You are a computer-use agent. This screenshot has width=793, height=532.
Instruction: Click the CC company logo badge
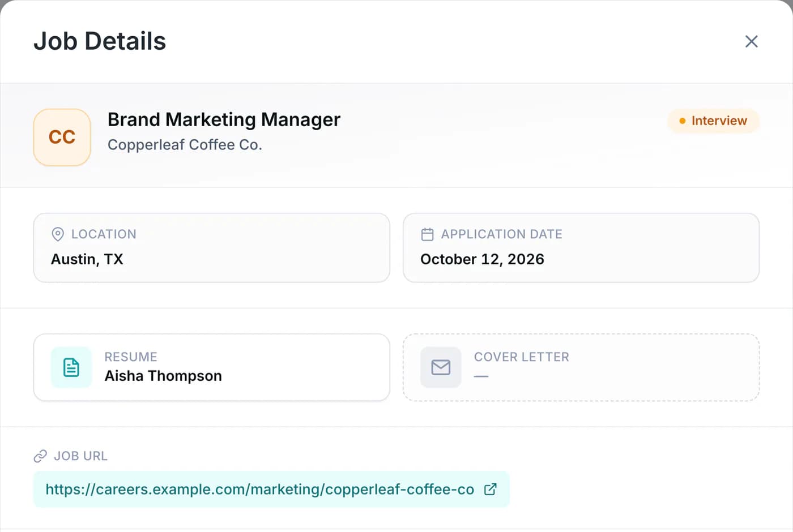pyautogui.click(x=62, y=138)
